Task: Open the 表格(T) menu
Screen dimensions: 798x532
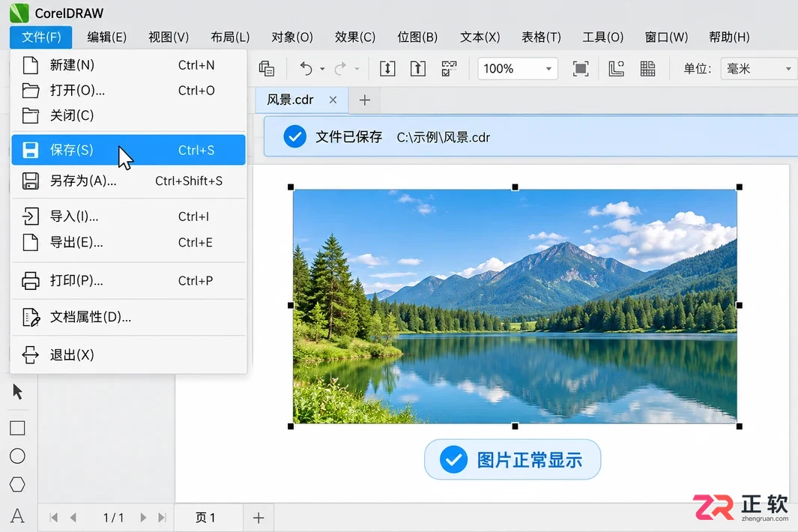Action: tap(541, 37)
